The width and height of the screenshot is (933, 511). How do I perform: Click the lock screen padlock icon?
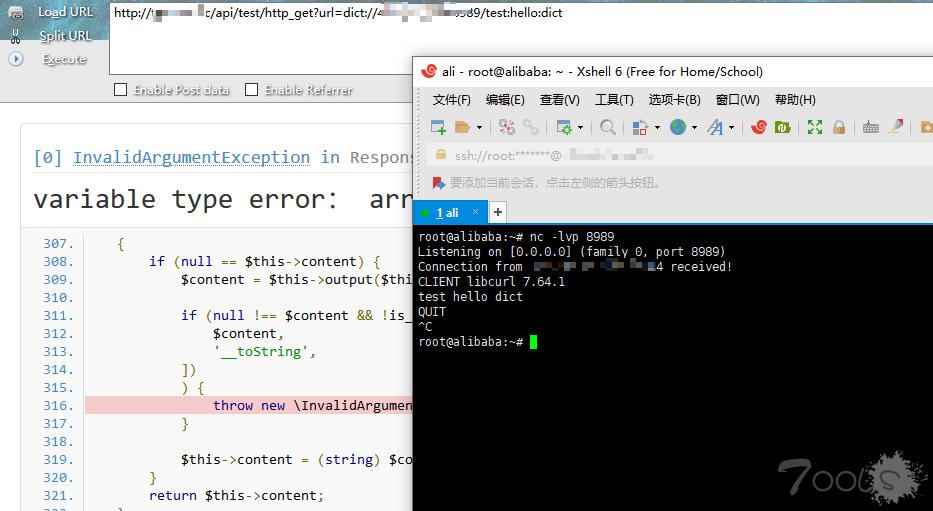[x=839, y=127]
